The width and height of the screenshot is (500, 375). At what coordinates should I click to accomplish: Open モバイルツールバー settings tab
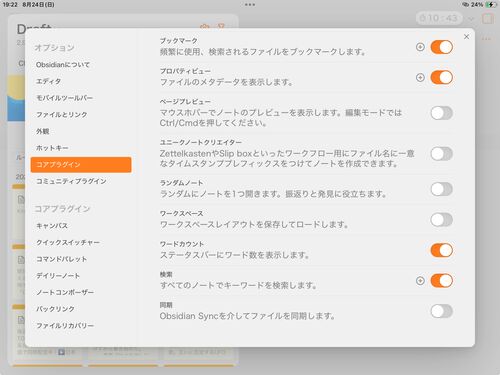point(81,98)
